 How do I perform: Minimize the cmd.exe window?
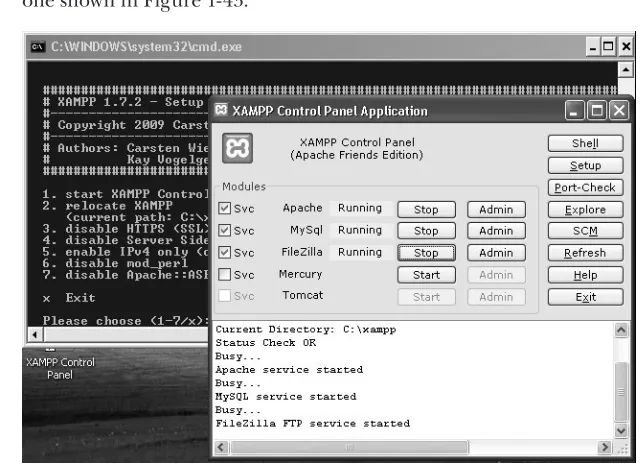coord(592,47)
